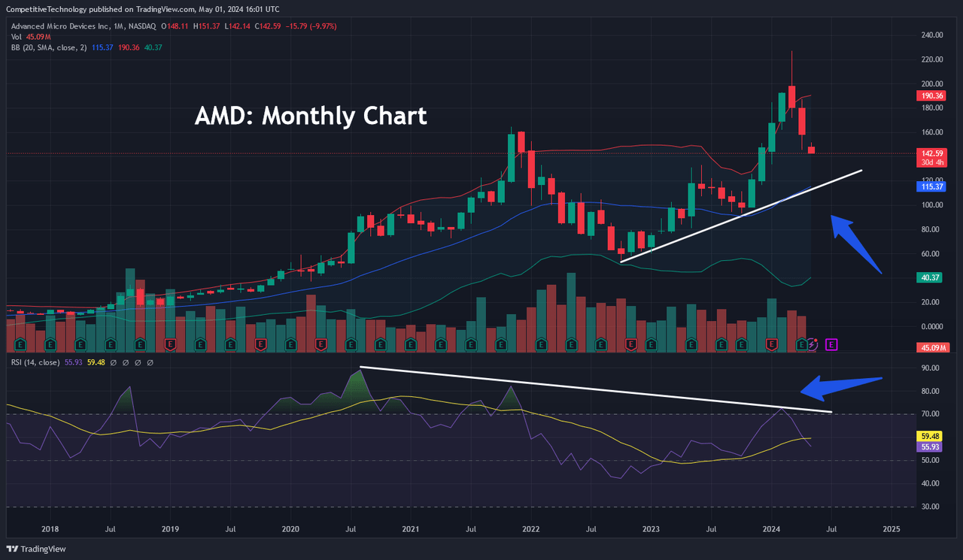Click the 2020 time axis label
The width and height of the screenshot is (963, 560).
coord(290,529)
